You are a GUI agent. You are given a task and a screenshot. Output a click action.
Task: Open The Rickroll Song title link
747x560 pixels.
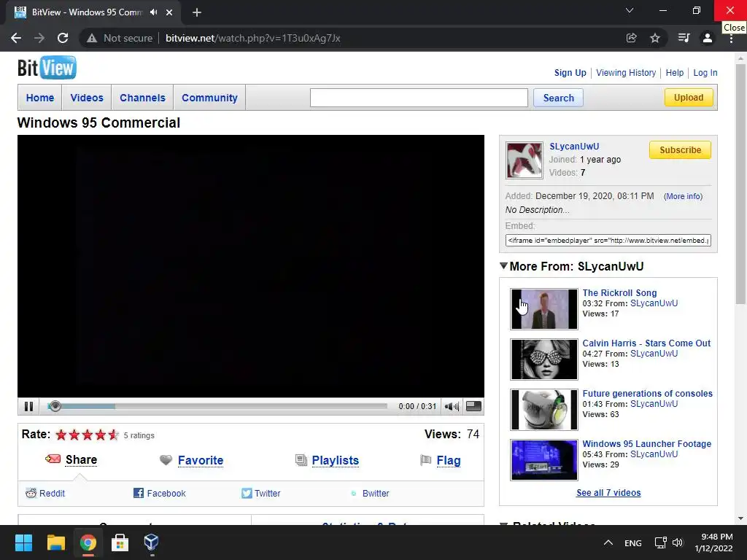(619, 293)
